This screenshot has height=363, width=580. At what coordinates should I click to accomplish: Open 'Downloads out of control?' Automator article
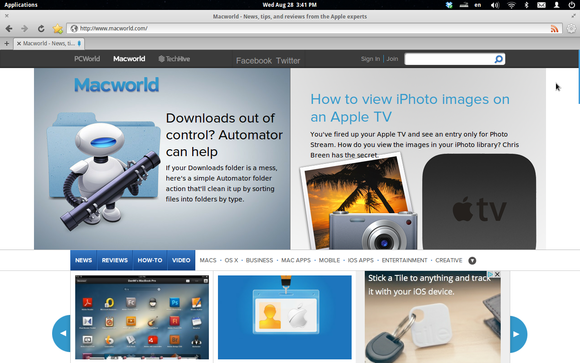coord(224,135)
